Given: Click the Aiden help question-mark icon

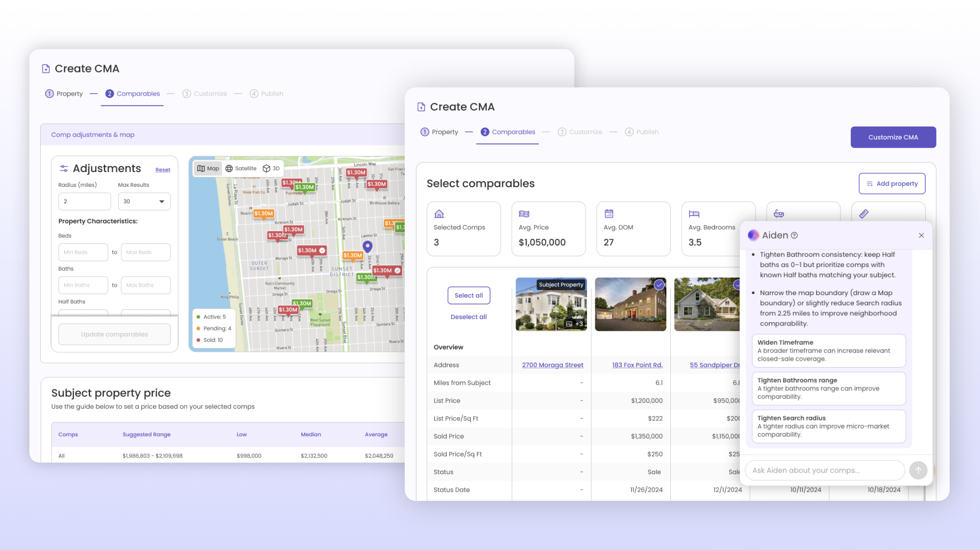Looking at the screenshot, I should click(794, 235).
